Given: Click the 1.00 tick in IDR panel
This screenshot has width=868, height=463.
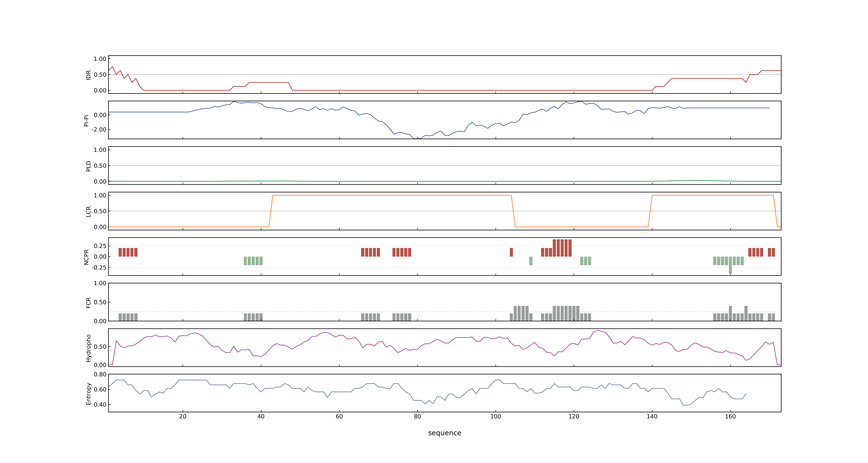Looking at the screenshot, I should click(100, 59).
